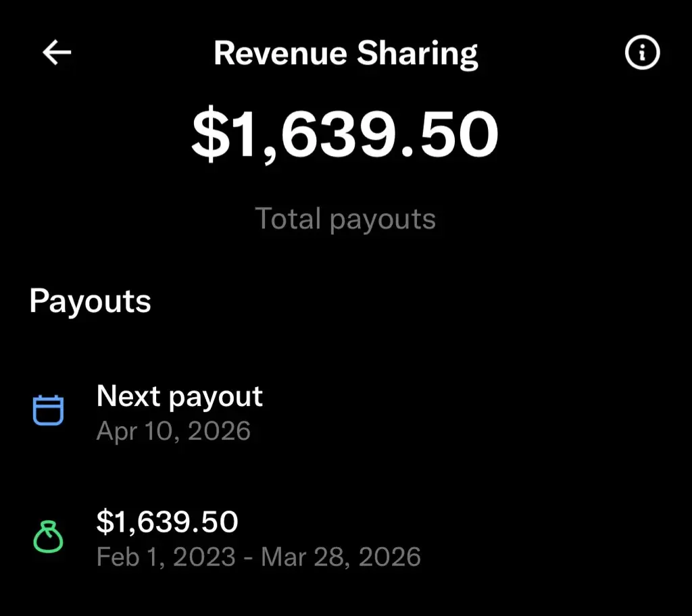Screen dimensions: 692x616
Task: Tap "Mar 28, 2026" end date
Action: (341, 557)
